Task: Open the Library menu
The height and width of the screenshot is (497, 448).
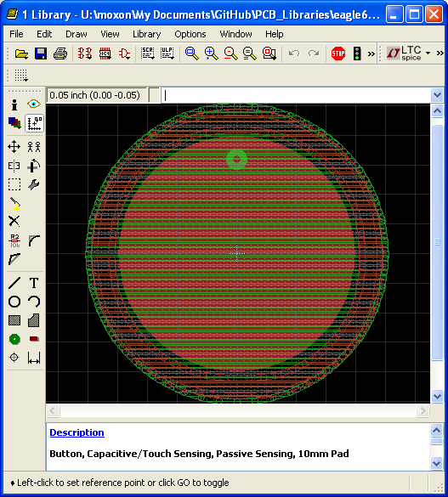Action: coord(146,34)
